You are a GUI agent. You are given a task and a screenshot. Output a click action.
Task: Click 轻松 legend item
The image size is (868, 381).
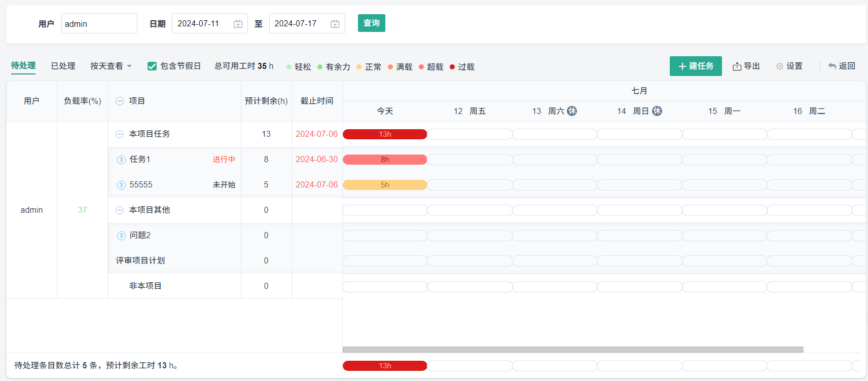tap(299, 67)
